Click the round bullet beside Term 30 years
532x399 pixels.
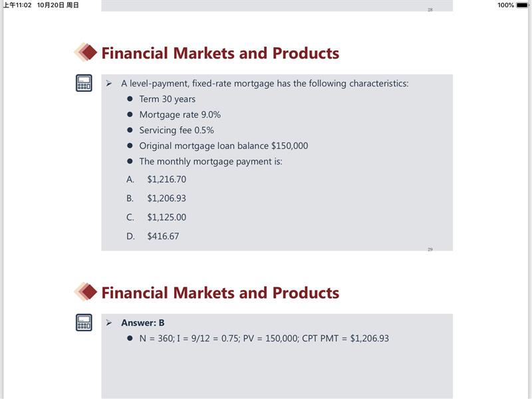pos(130,99)
